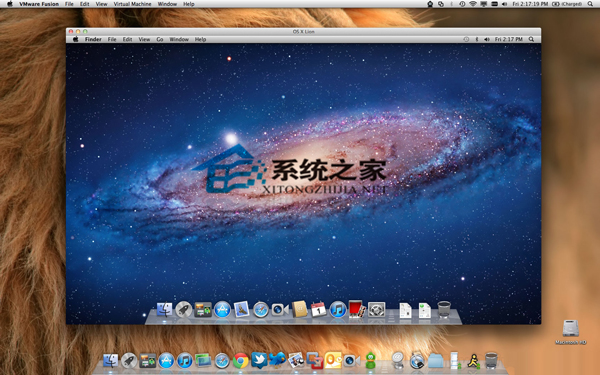Open iTunes in the guest Lion dock
Image resolution: width=600 pixels, height=375 pixels.
[x=338, y=310]
